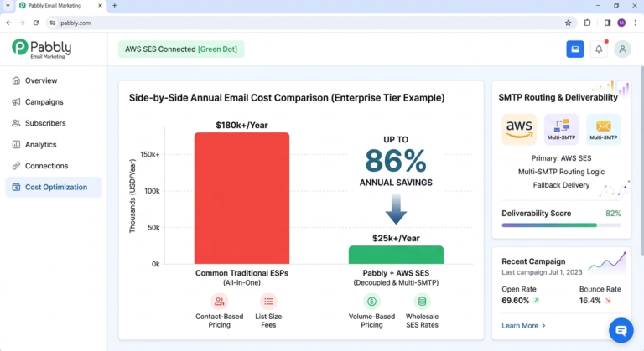Open notifications bell icon
This screenshot has width=644, height=351.
coord(599,49)
